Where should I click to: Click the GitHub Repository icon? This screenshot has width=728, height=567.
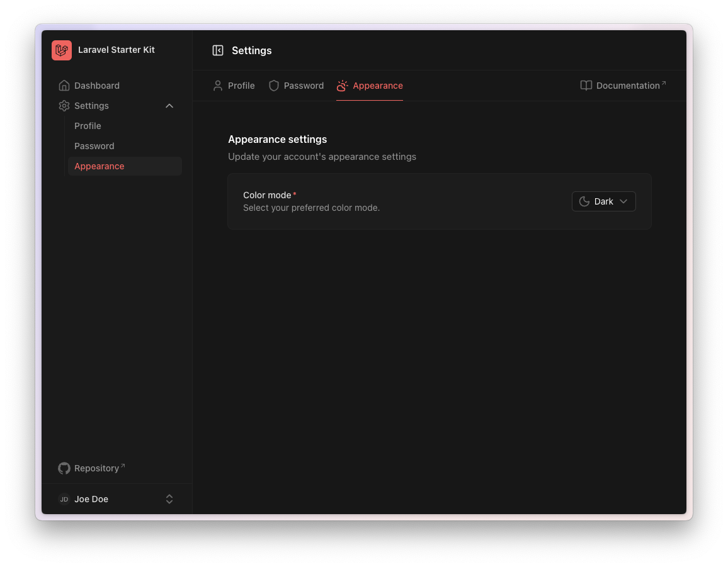[64, 468]
